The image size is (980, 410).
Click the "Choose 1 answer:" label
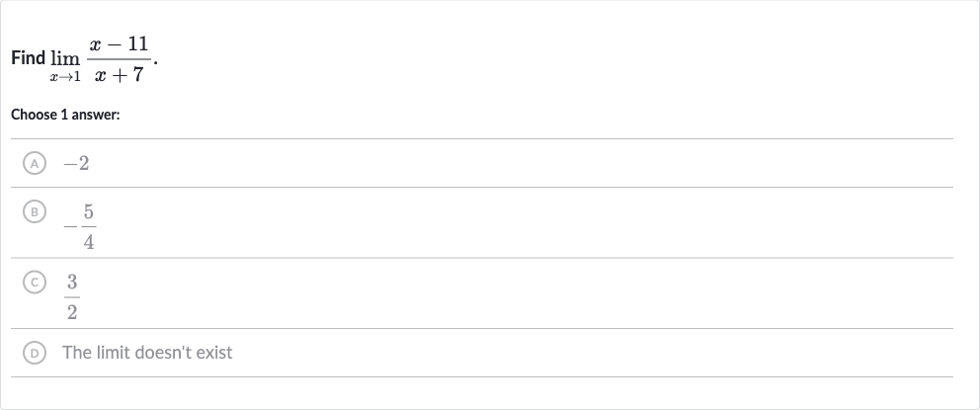point(65,115)
